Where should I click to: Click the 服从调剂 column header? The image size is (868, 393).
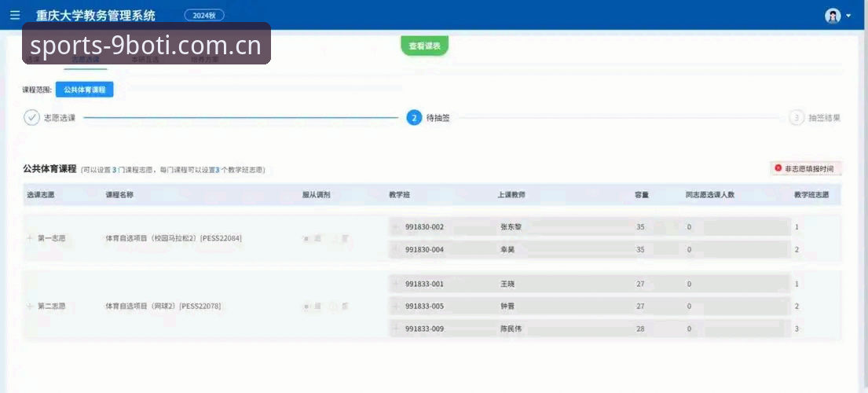click(316, 195)
